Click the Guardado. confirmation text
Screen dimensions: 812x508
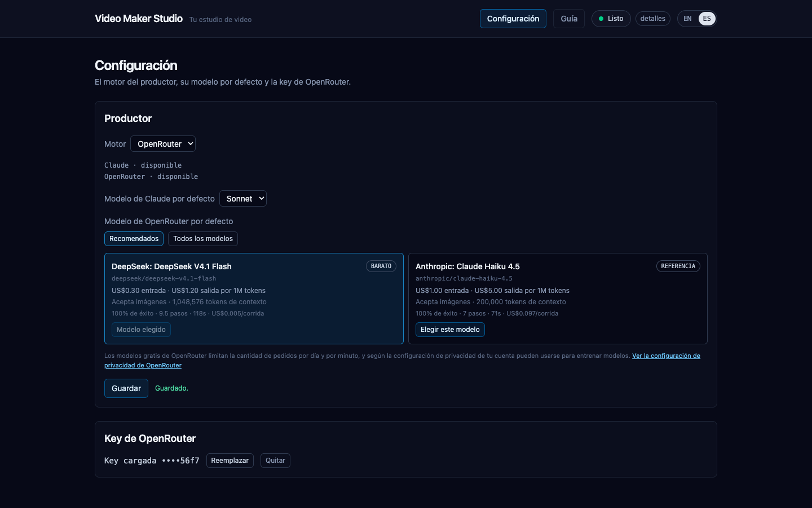click(171, 388)
